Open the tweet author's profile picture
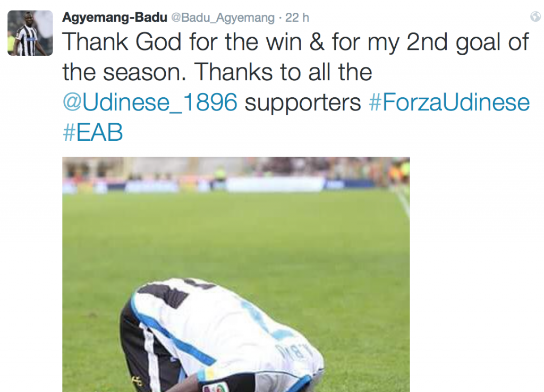This screenshot has height=392, width=544. click(x=30, y=33)
